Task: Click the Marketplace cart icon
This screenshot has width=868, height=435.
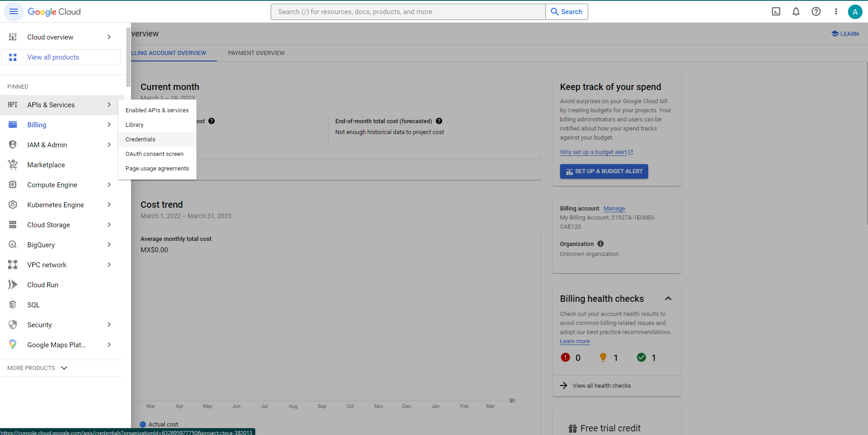Action: click(13, 165)
